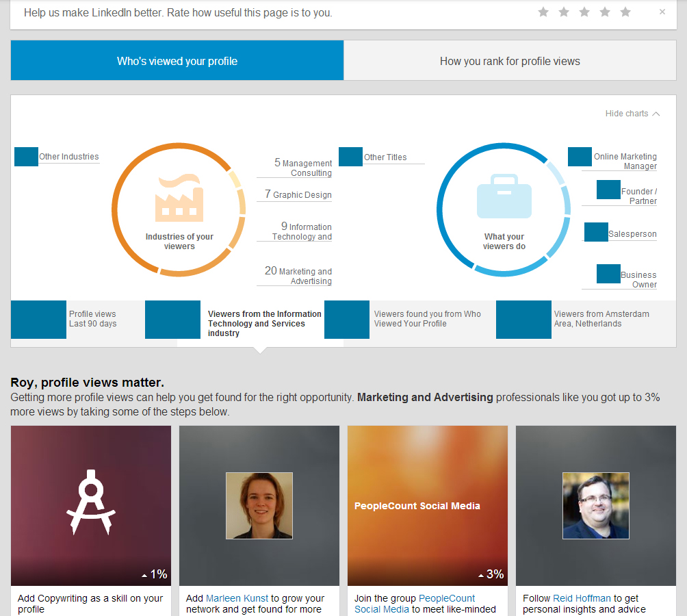This screenshot has width=687, height=616.
Task: Rate the page three stars
Action: (x=584, y=12)
